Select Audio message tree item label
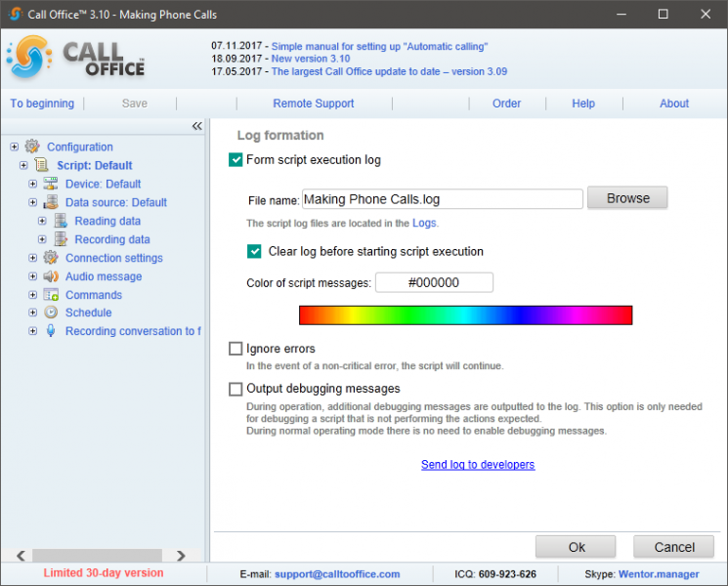 coord(104,276)
